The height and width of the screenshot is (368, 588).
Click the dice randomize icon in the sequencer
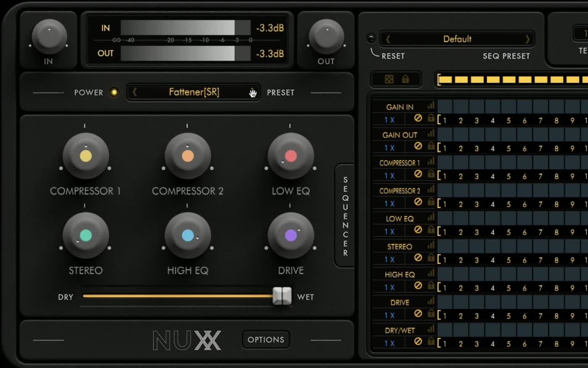[x=389, y=79]
